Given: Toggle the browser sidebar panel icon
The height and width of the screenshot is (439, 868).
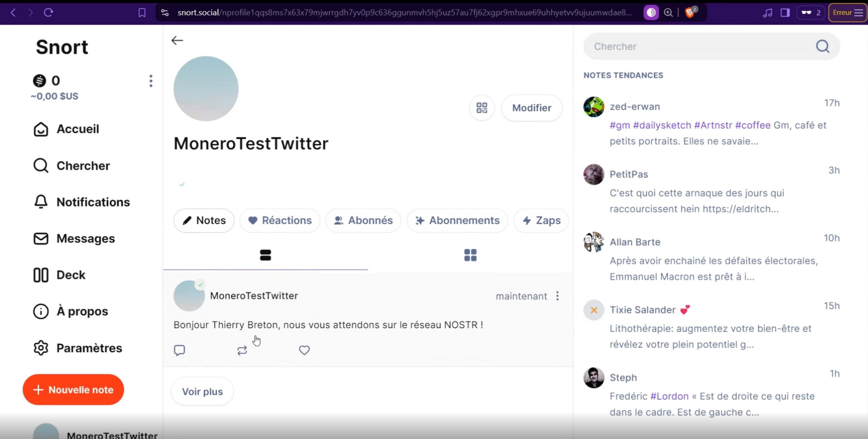Looking at the screenshot, I should [785, 13].
